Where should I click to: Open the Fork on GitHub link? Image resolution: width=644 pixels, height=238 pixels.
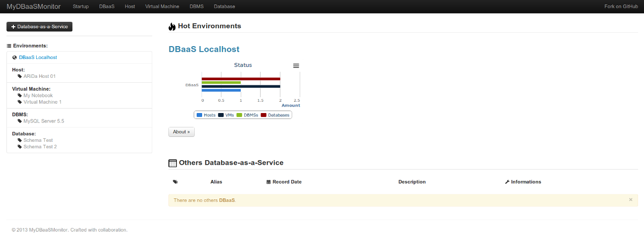point(621,6)
